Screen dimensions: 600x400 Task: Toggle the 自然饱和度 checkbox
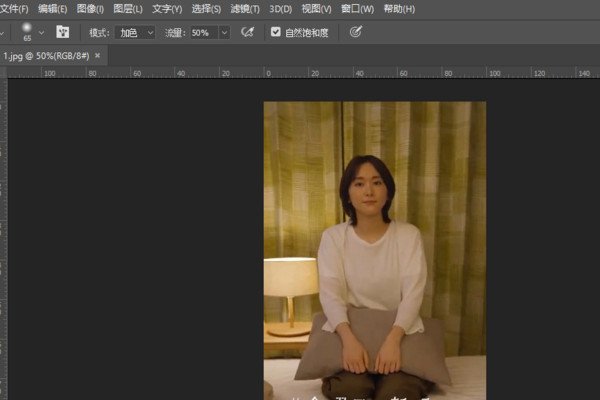[276, 32]
